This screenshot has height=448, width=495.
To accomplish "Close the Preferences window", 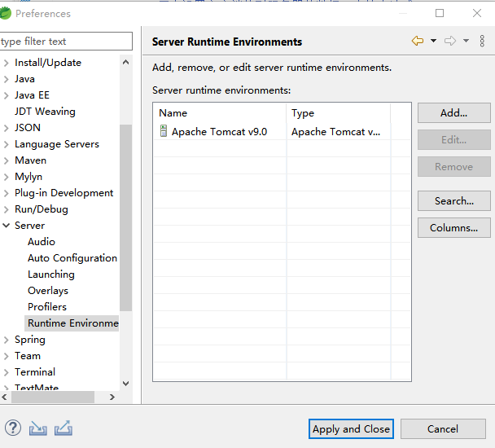I will 477,13.
